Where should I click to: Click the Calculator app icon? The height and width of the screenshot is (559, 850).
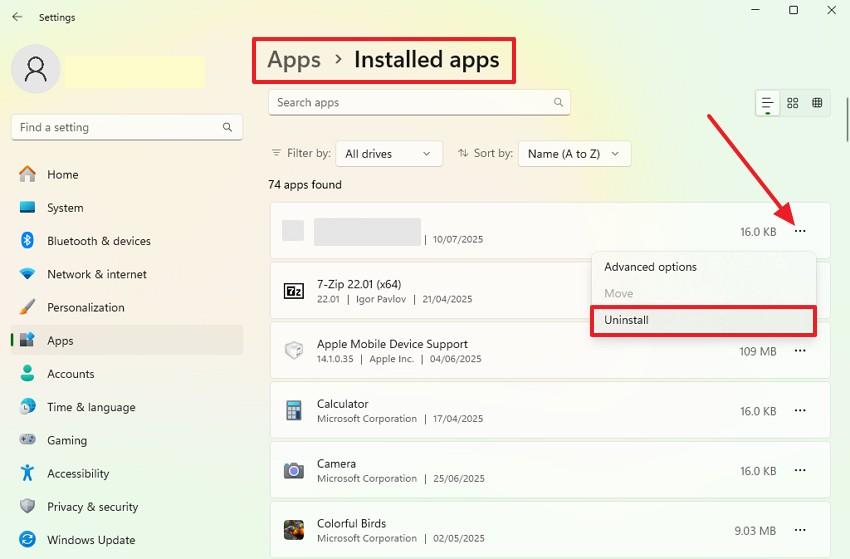(x=294, y=410)
